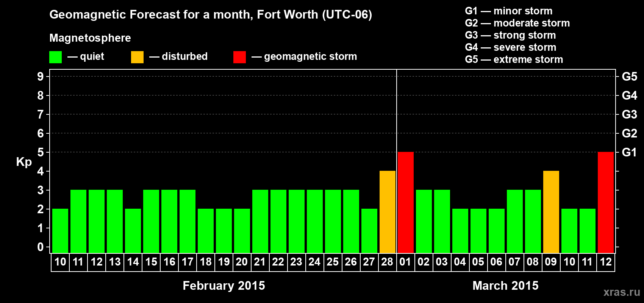Click the Geomagnetic Forecast chart title
644x303 pixels.
(x=211, y=15)
